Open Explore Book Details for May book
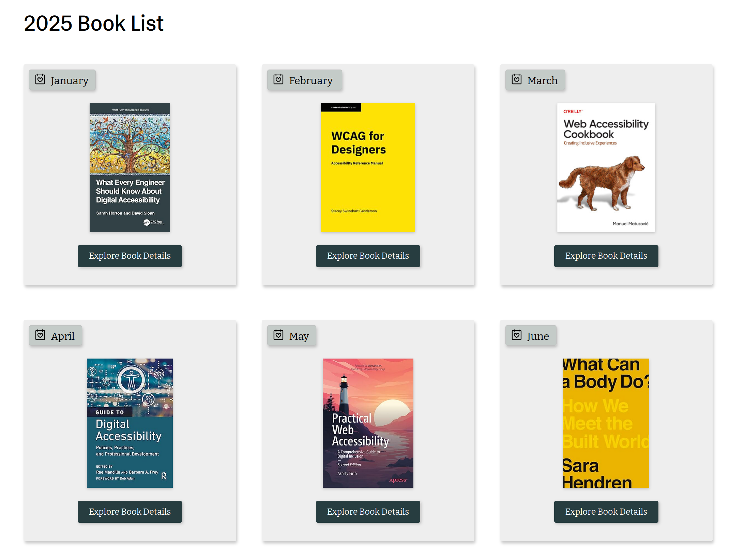Image resolution: width=730 pixels, height=560 pixels. [x=368, y=512]
